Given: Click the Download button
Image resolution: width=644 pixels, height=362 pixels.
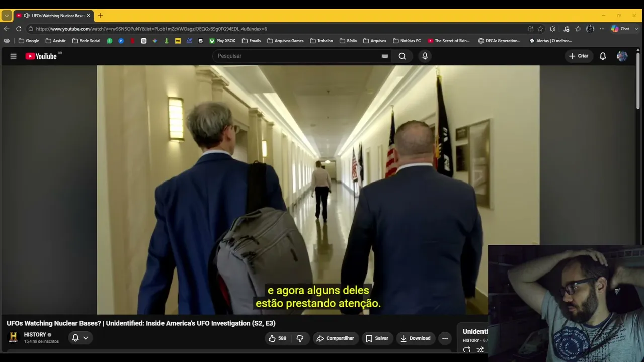Looking at the screenshot, I should coord(415,338).
